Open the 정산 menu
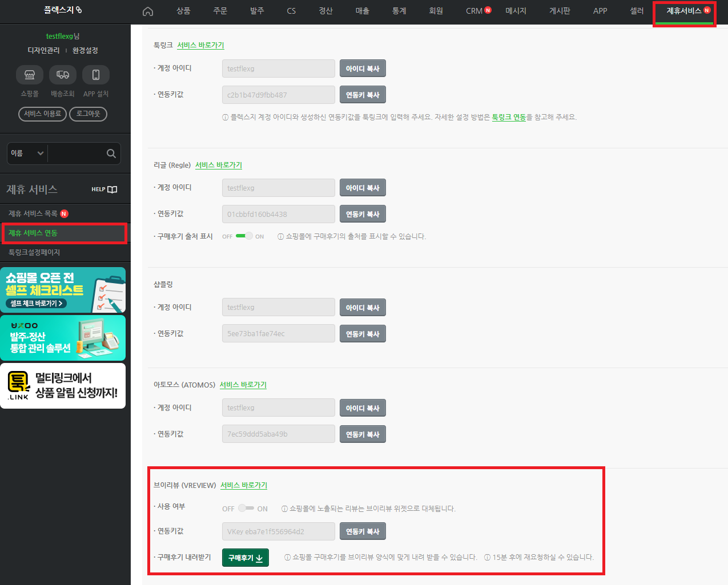Image resolution: width=728 pixels, height=585 pixels. 325,11
